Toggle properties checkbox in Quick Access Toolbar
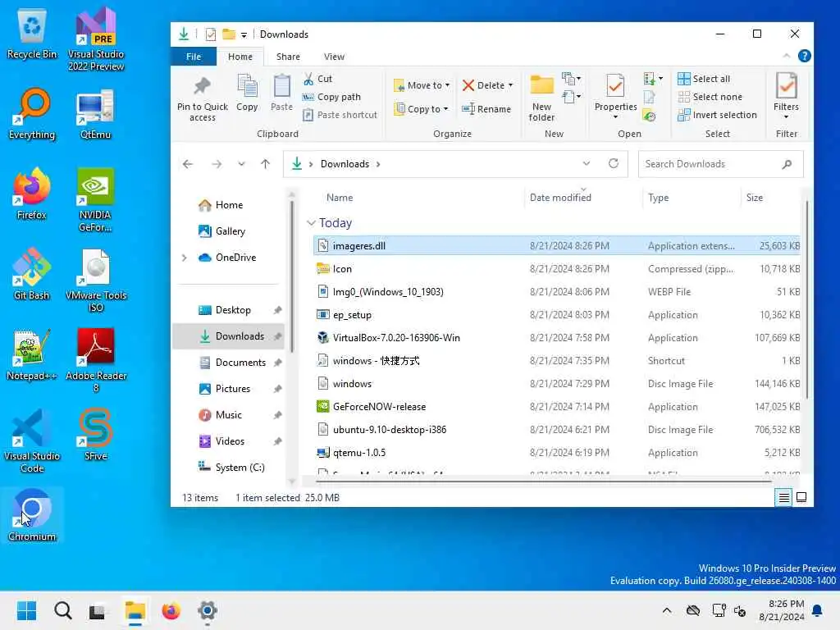The height and width of the screenshot is (630, 840). [x=211, y=34]
